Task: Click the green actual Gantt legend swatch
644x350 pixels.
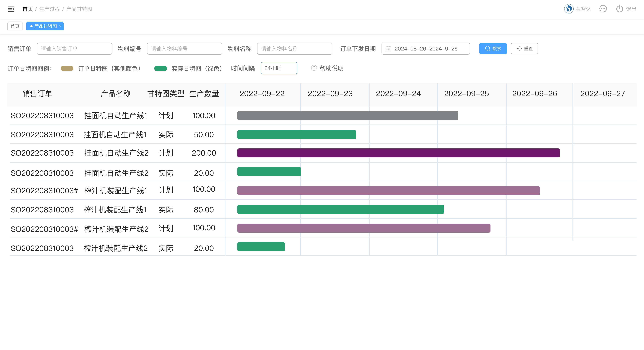Action: 161,68
